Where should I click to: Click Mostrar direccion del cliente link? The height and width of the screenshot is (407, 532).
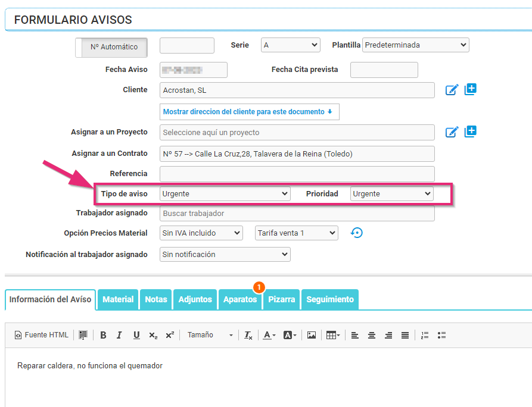[x=249, y=112]
